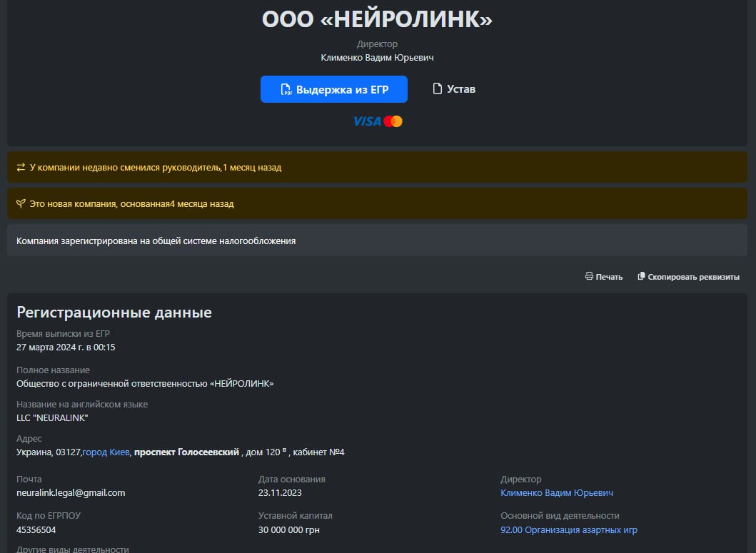Click the swap arrows icon in the director-change alert
756x553 pixels.
(21, 167)
